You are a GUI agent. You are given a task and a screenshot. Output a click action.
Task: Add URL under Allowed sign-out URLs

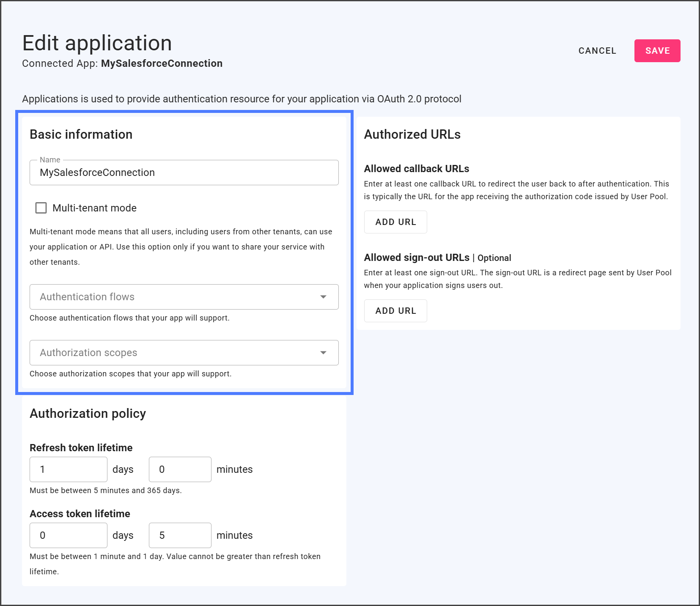[395, 311]
